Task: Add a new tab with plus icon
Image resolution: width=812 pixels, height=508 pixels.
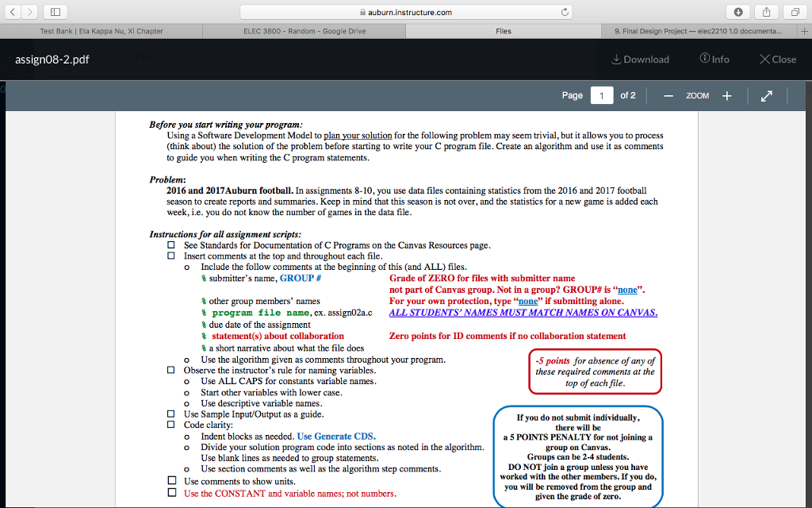Action: point(804,31)
